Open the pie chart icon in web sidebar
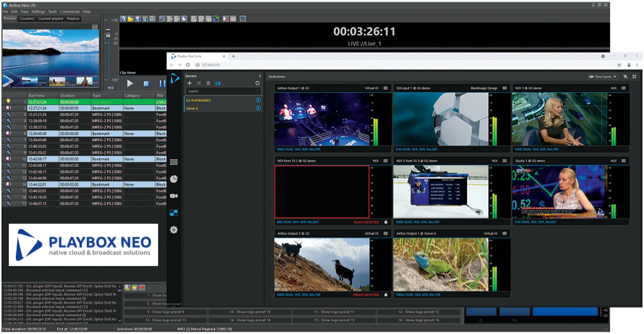The height and width of the screenshot is (334, 644). (174, 179)
